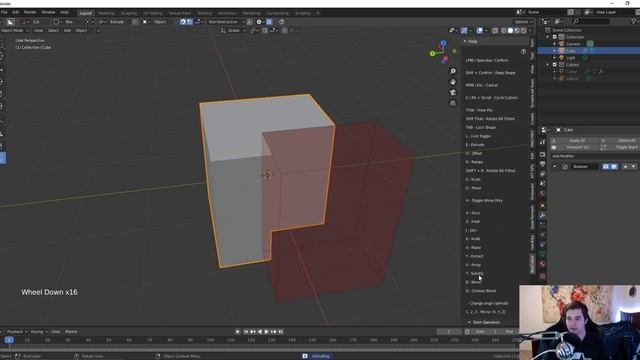
Task: Open the Global transform orientation dropdown
Action: (233, 30)
